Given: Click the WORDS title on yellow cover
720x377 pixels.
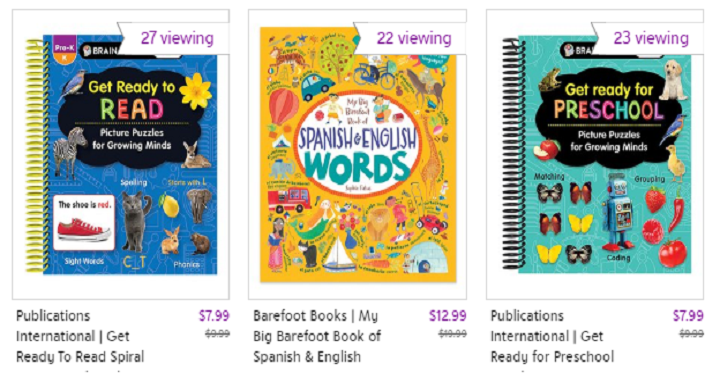Looking at the screenshot, I should (x=358, y=167).
